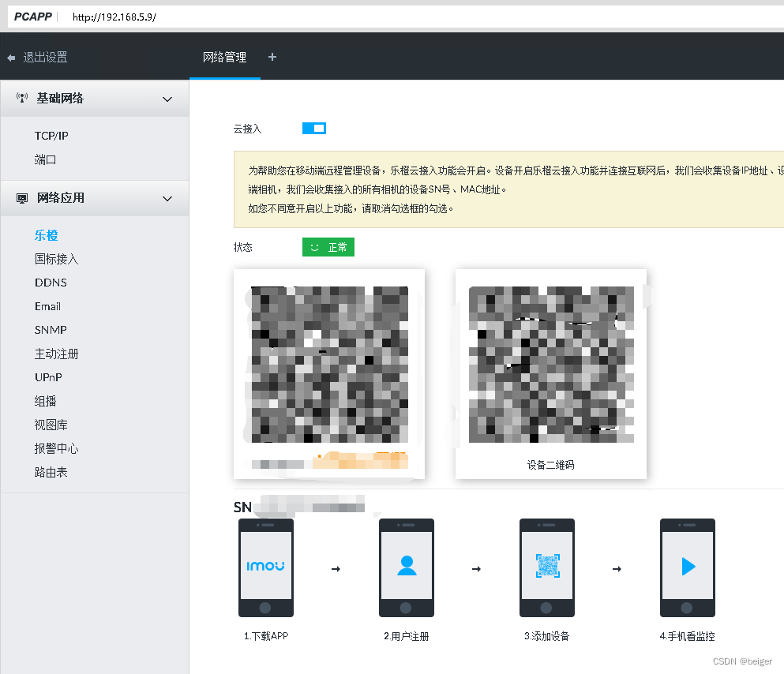
Task: Open the 端口 port settings page
Action: pyautogui.click(x=45, y=160)
